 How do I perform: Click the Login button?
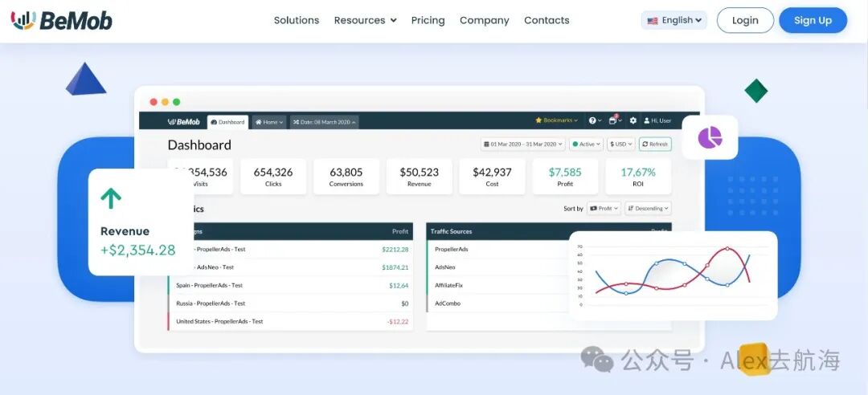(745, 20)
